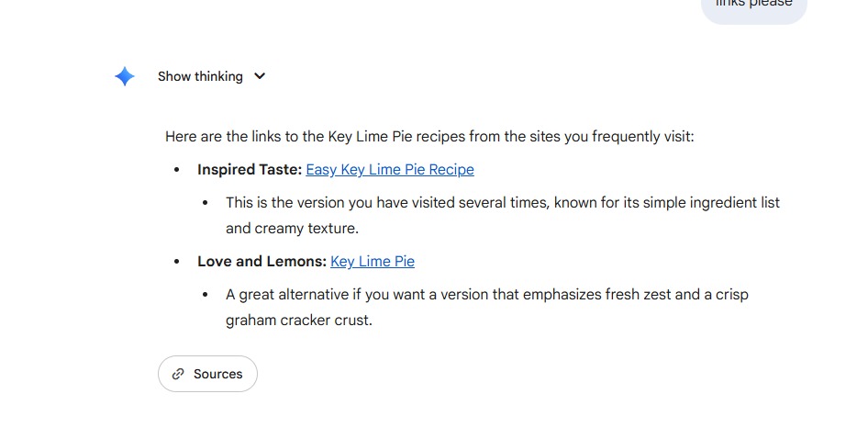Click the Gemini sparkle icon

[125, 76]
